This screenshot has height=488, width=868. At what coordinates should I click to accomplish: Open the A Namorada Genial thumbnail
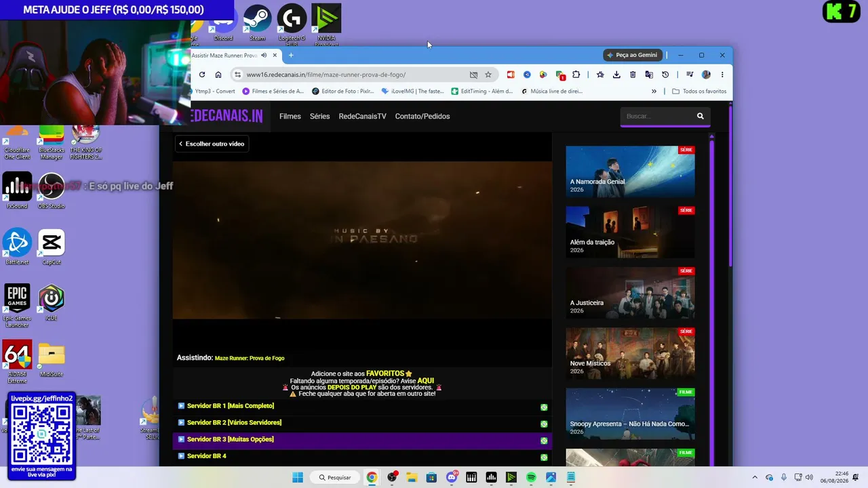tap(630, 171)
